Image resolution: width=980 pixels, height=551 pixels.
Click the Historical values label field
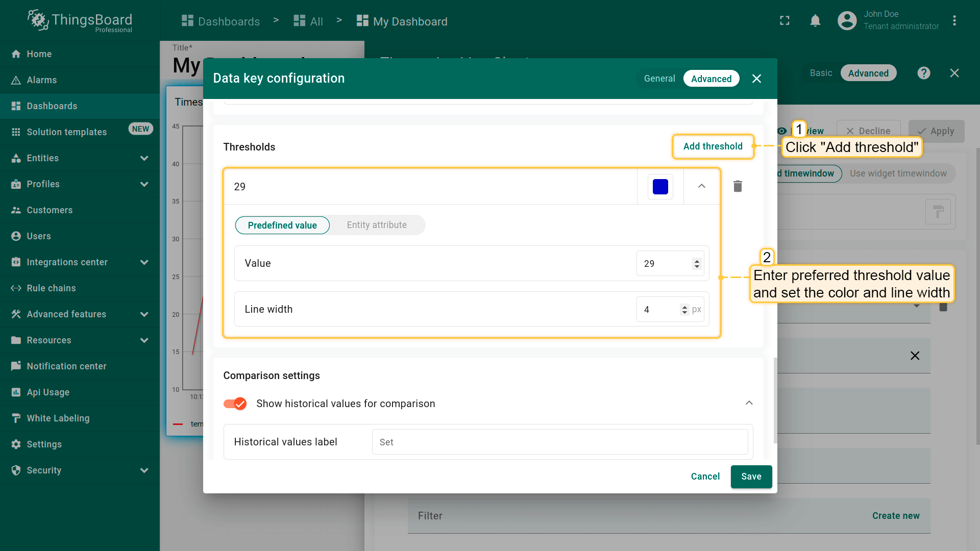559,442
